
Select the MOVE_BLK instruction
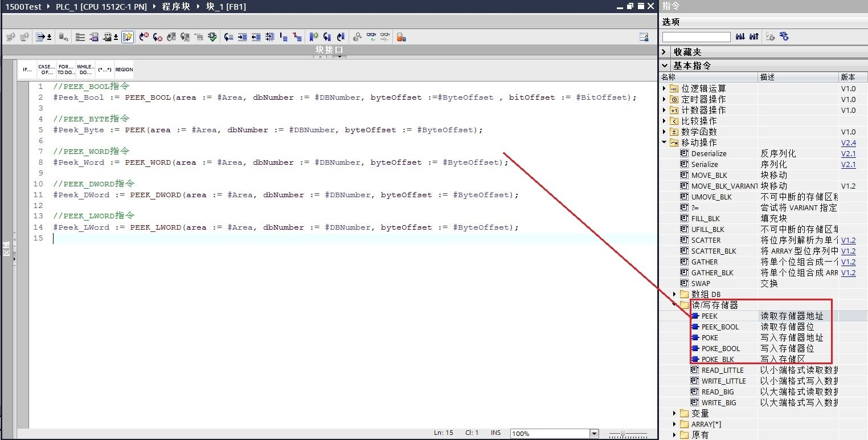[x=709, y=175]
